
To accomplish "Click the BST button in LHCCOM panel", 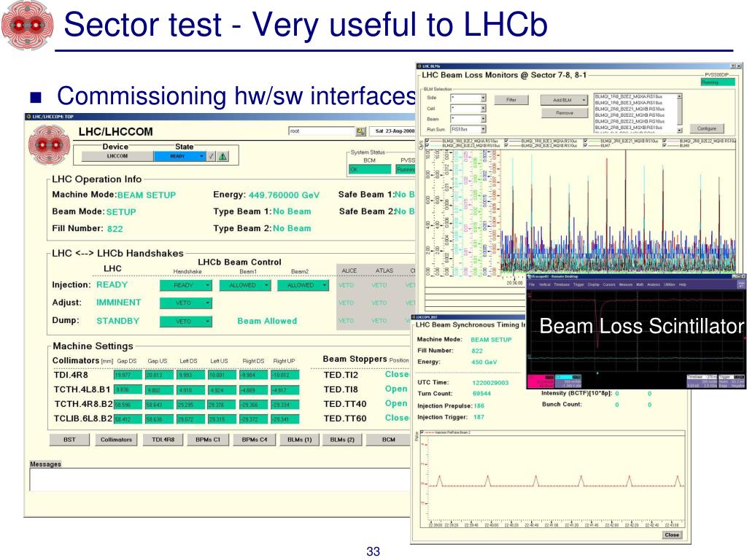I will click(x=69, y=440).
